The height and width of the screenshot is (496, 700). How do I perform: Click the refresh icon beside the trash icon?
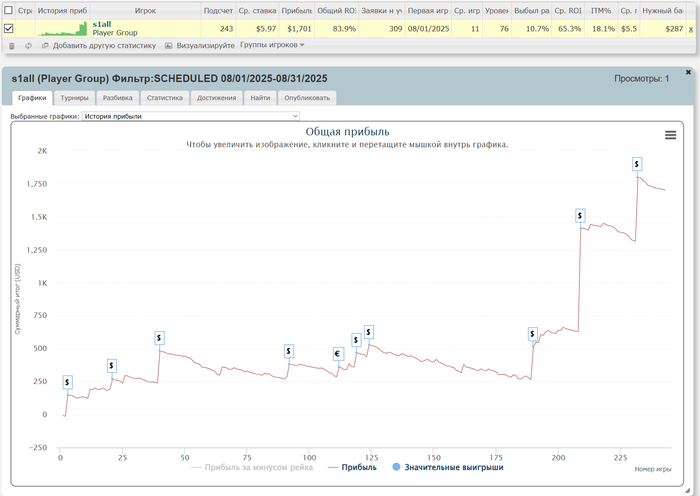point(29,46)
